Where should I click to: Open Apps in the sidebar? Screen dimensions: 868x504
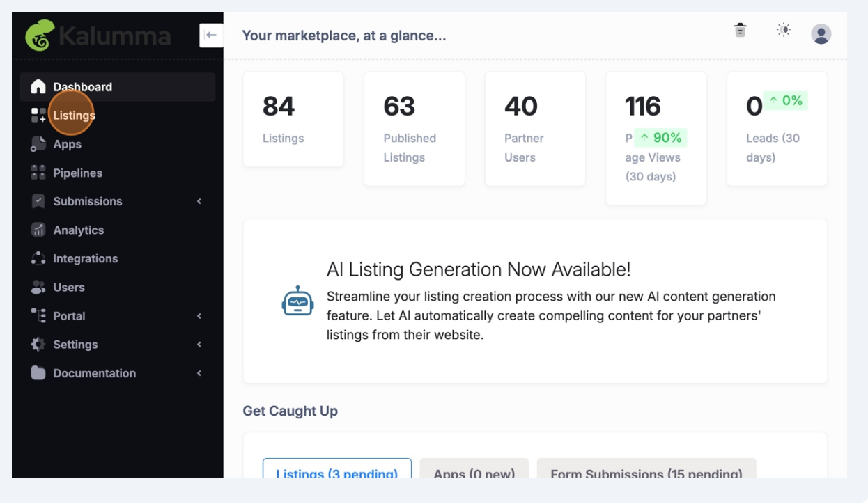coord(117,144)
